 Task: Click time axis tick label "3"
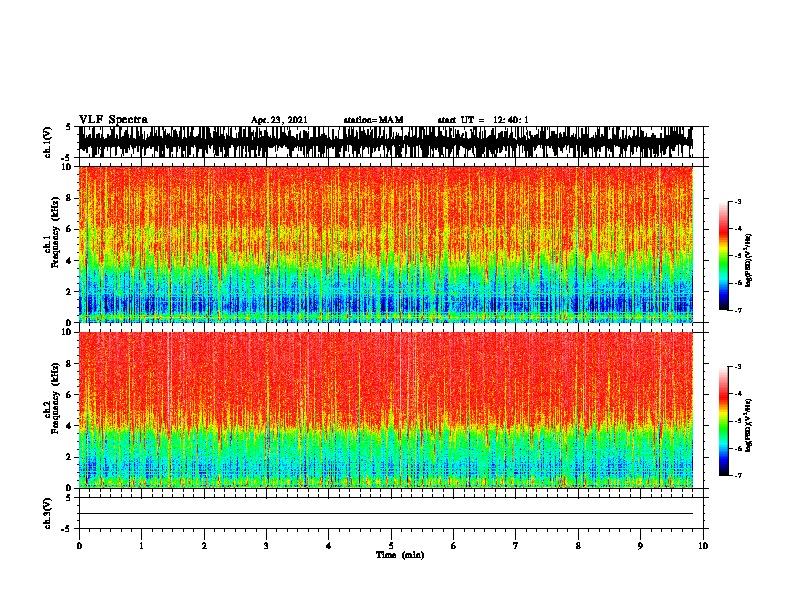[x=266, y=545]
